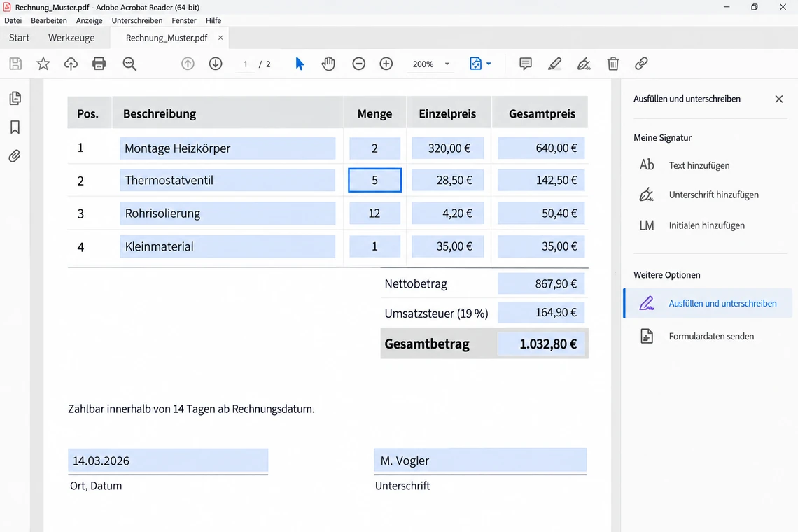Screen dimensions: 798x532
Task: Click the fit page view icon
Action: pos(475,64)
